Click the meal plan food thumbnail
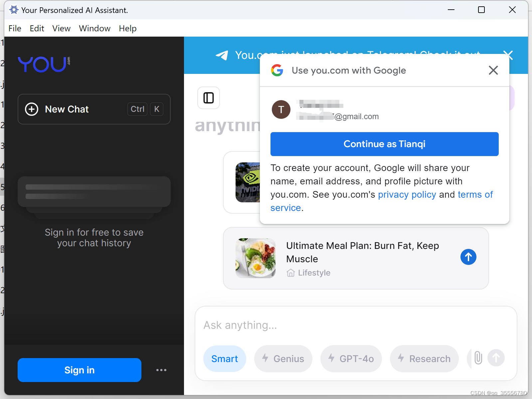Screen dimensions: 532x399 click(x=256, y=258)
